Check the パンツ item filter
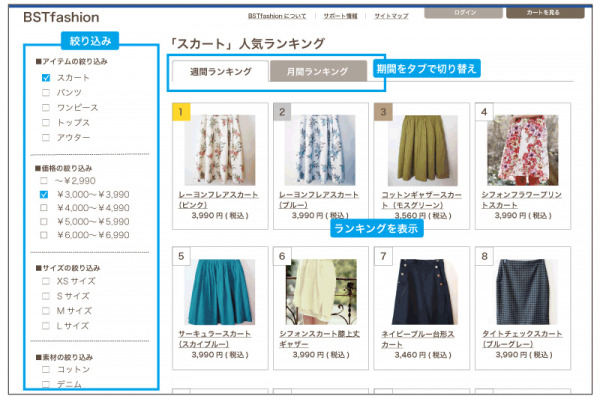 [46, 93]
